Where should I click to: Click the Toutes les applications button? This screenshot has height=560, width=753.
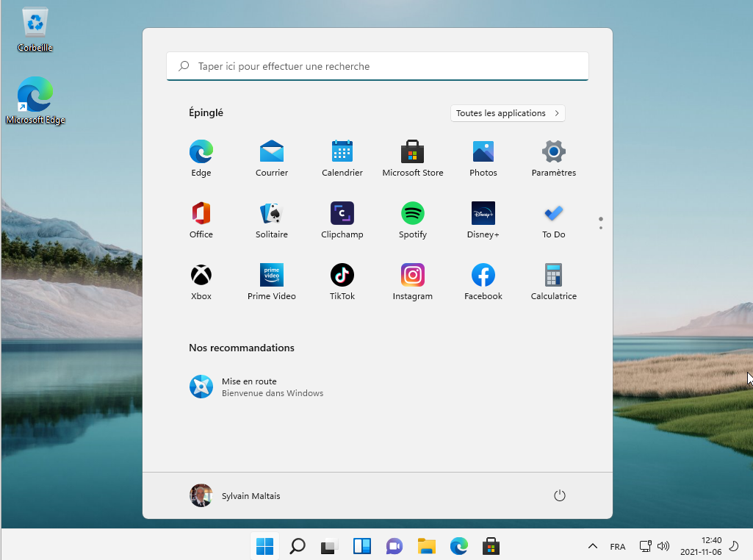point(508,113)
